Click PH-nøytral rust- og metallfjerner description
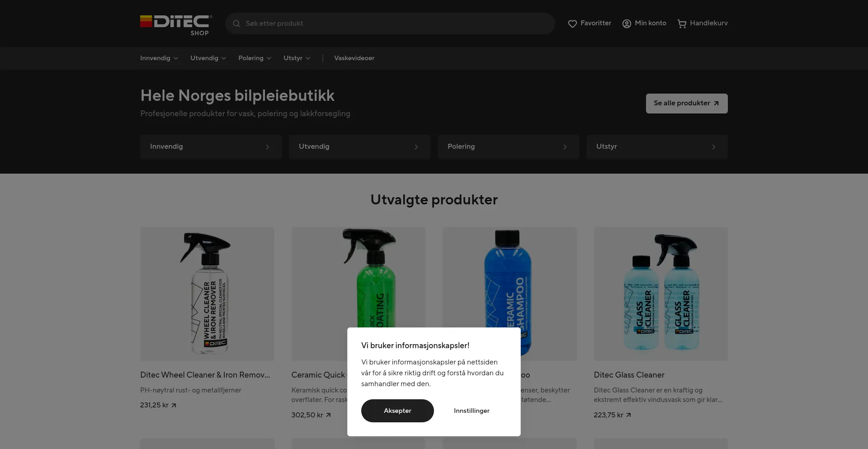The image size is (868, 449). 191,390
